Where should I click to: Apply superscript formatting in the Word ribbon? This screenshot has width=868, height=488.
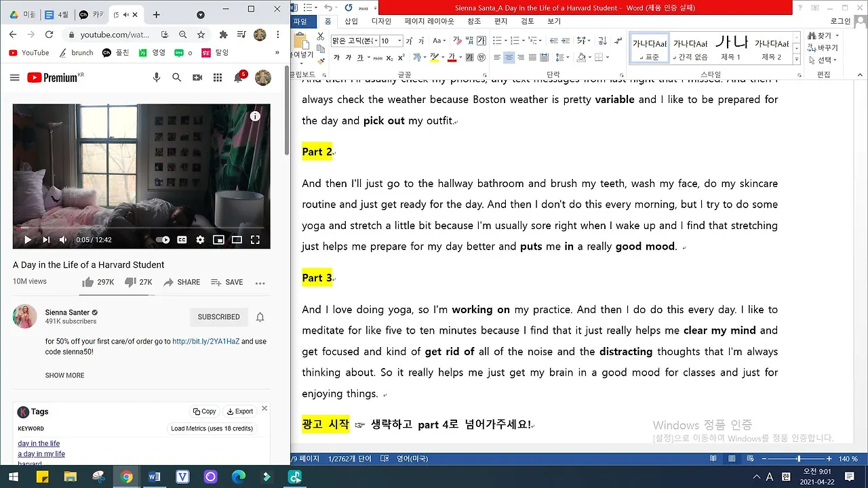pos(401,57)
